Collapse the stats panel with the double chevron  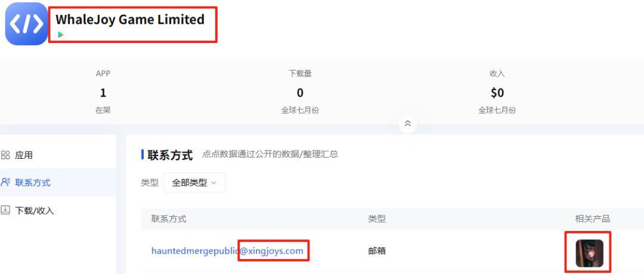408,124
